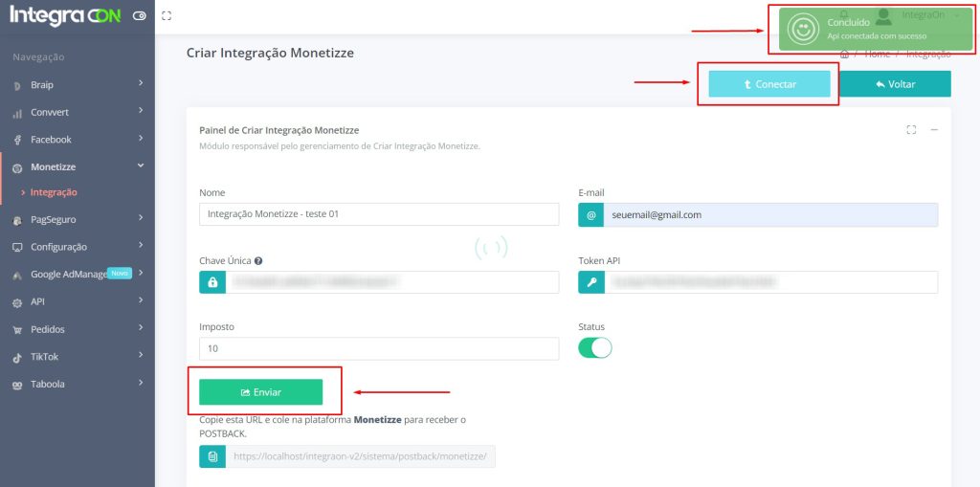Click the Conectar button

[768, 84]
